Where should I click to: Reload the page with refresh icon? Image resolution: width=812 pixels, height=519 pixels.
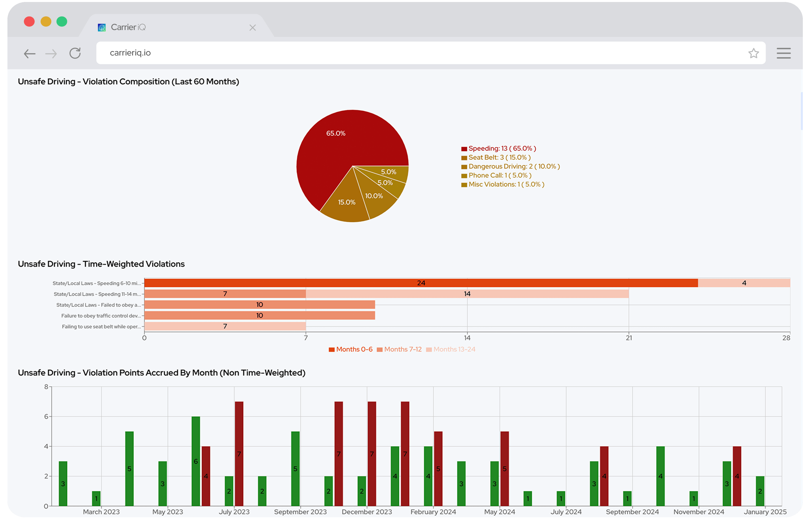click(75, 53)
